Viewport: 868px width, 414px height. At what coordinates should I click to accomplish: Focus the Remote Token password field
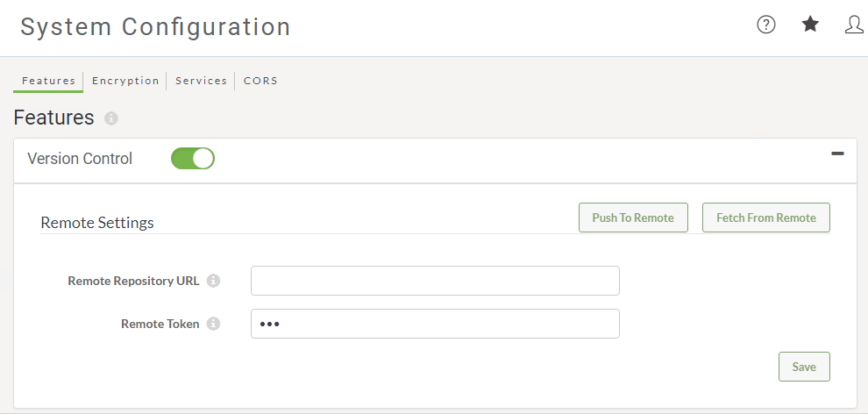[x=435, y=324]
